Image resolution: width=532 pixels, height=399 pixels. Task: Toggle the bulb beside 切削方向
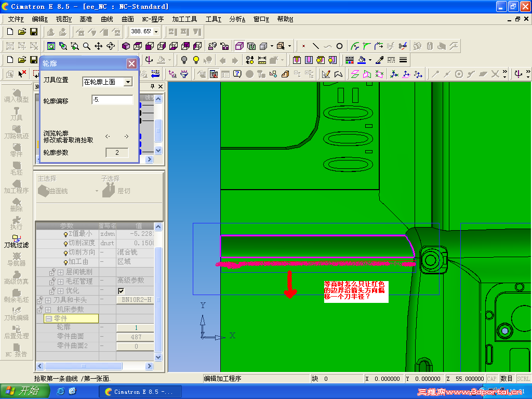[65, 253]
